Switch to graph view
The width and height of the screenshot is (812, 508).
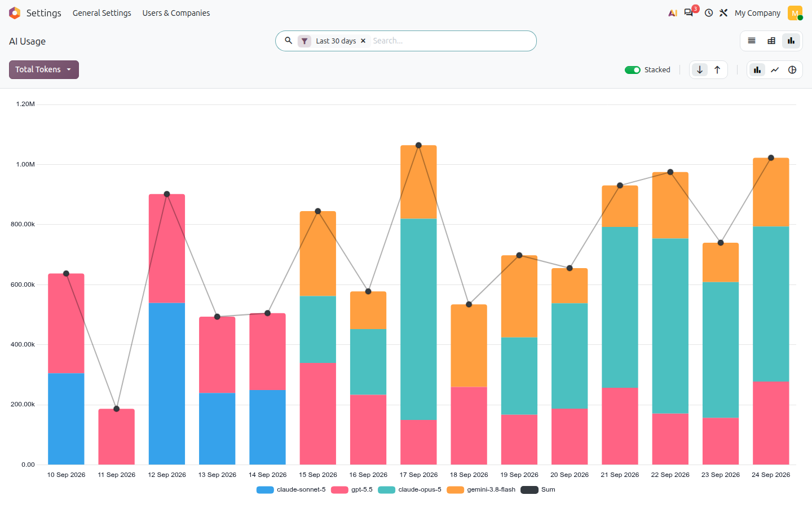[x=791, y=41]
